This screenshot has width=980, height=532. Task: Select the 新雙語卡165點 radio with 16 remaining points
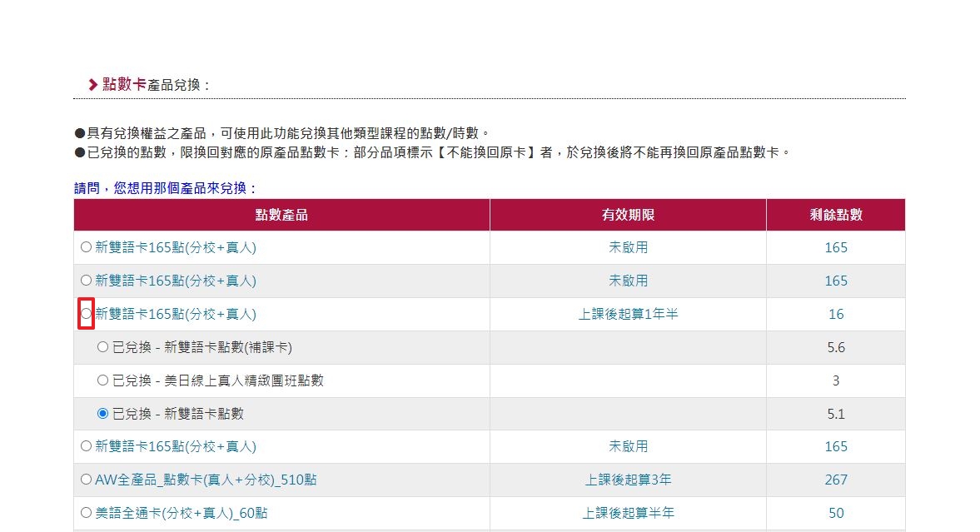(87, 314)
